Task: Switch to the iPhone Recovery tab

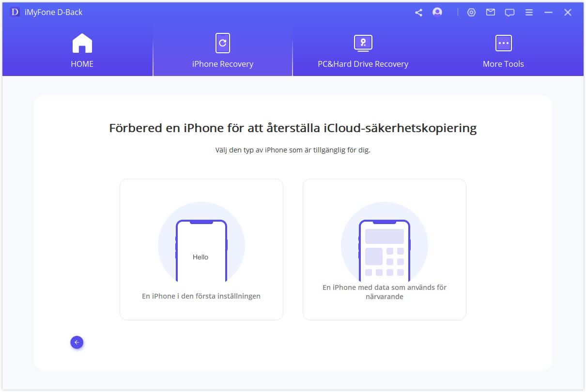Action: click(223, 51)
